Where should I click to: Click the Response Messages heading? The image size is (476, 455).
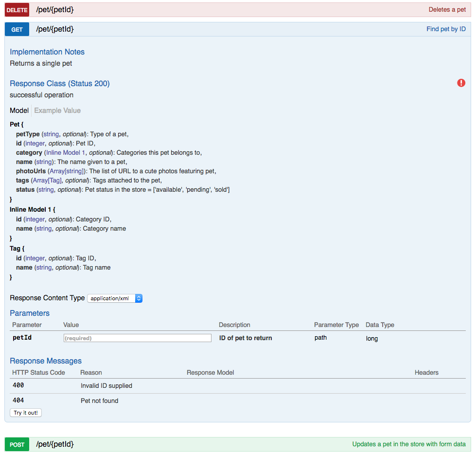click(46, 361)
